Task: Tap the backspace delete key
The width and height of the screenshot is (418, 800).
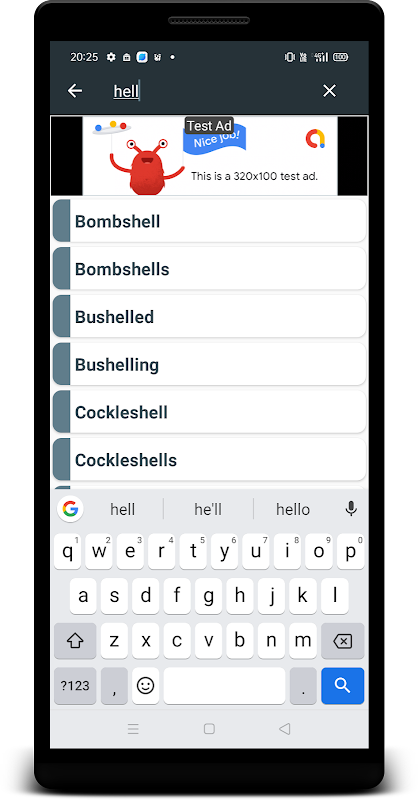Action: point(342,641)
